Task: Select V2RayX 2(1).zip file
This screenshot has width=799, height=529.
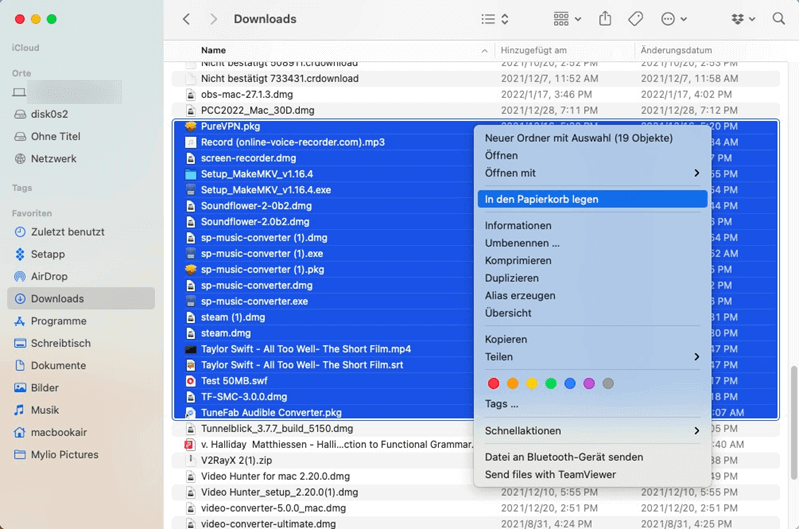Action: click(x=236, y=461)
